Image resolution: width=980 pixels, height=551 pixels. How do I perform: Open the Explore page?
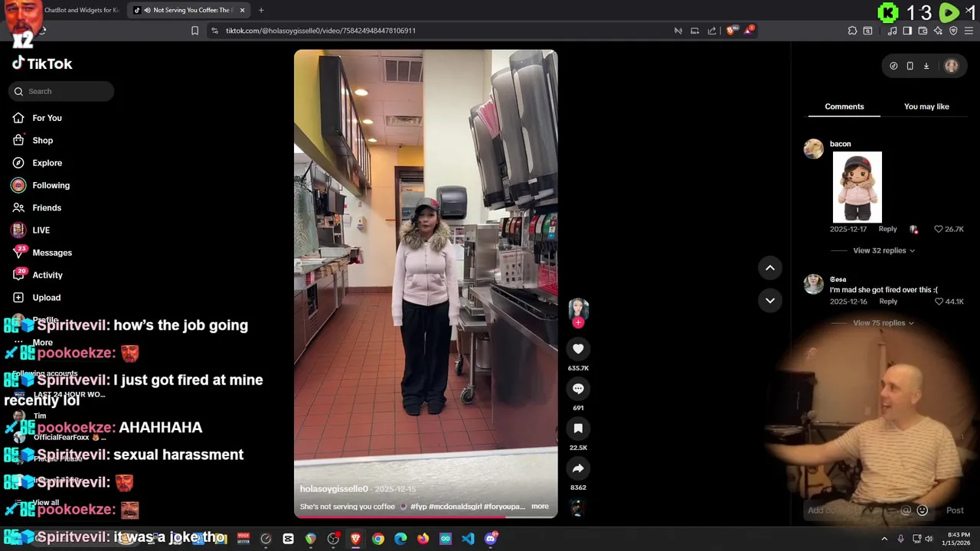point(37,163)
